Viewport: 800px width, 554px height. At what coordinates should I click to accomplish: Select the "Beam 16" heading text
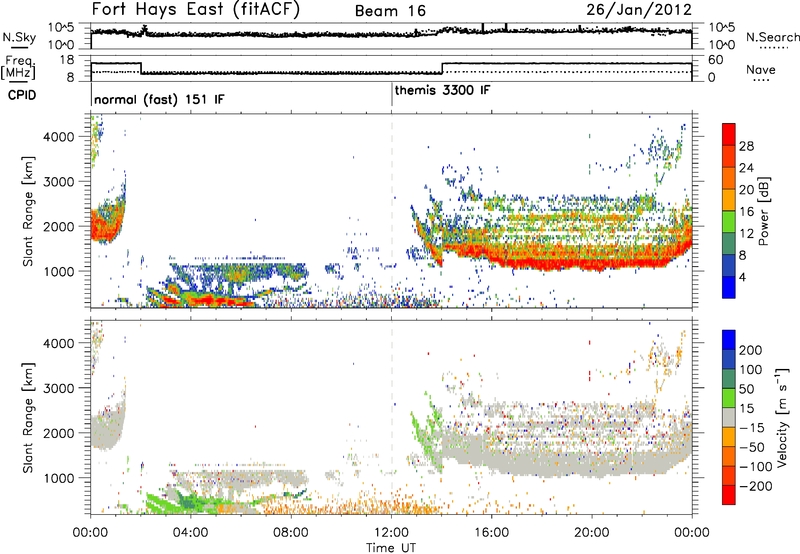pos(390,11)
